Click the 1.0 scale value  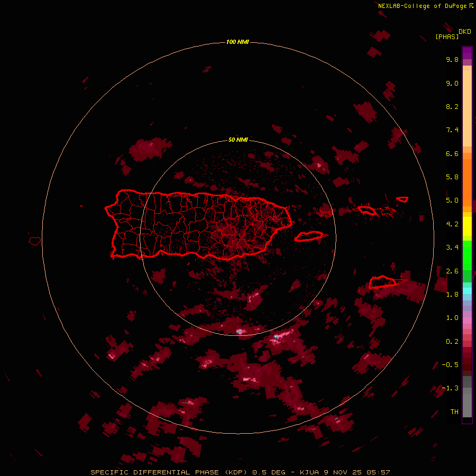click(452, 318)
